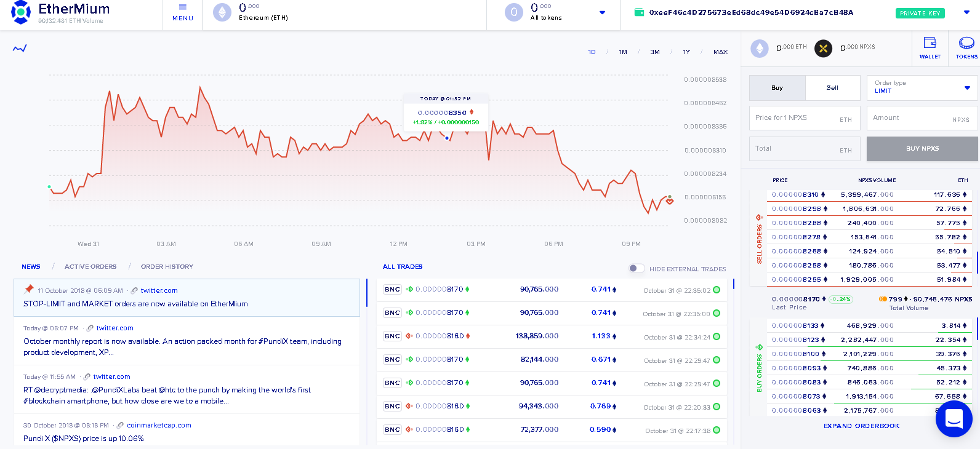Image resolution: width=980 pixels, height=449 pixels.
Task: Click the trades list scrollbar
Action: click(x=733, y=284)
